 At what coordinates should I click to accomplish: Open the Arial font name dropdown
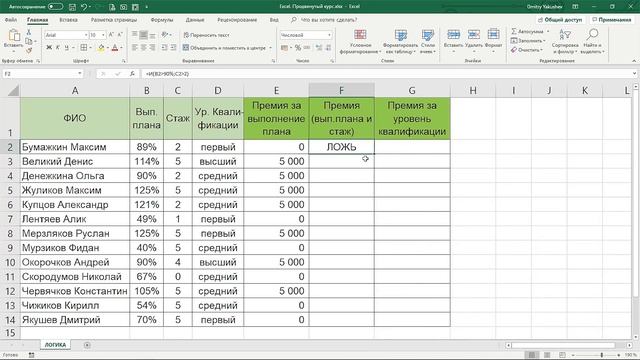pos(86,35)
